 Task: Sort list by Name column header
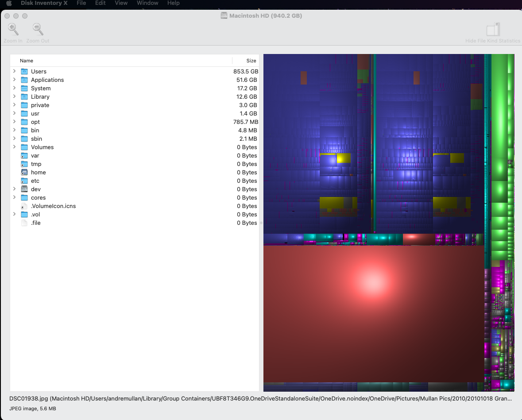27,61
